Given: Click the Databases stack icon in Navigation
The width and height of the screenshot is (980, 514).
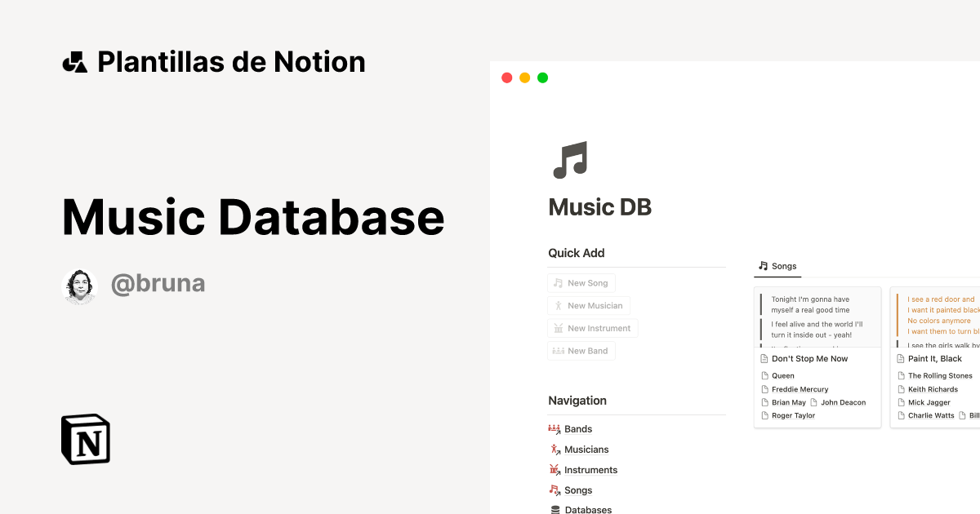Looking at the screenshot, I should click(x=555, y=508).
